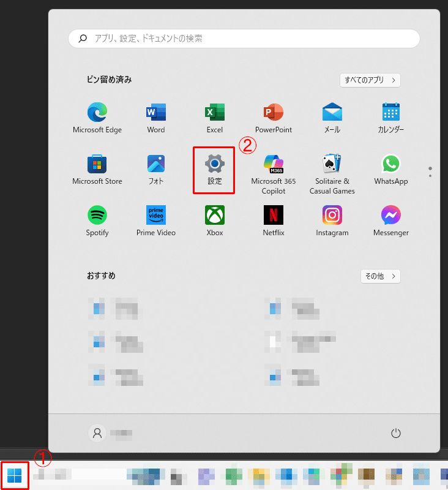Open the Microsoft Edge app
The height and width of the screenshot is (490, 448).
click(x=97, y=118)
